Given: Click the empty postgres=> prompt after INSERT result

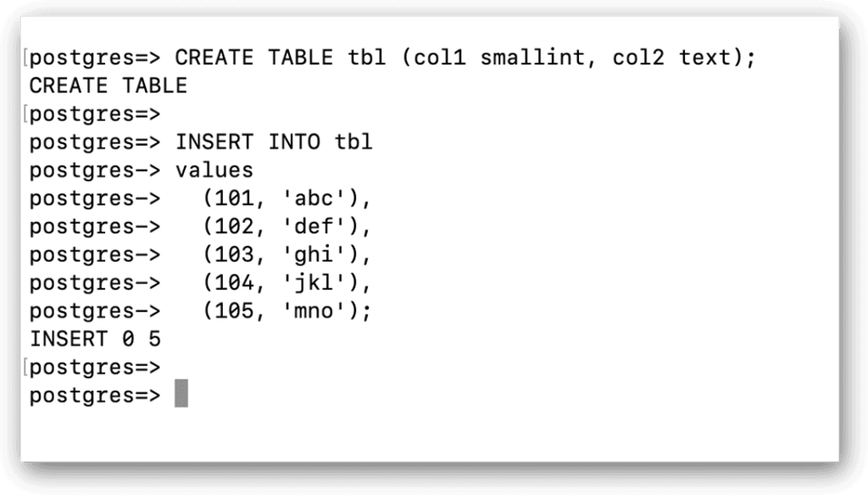Looking at the screenshot, I should [x=95, y=368].
